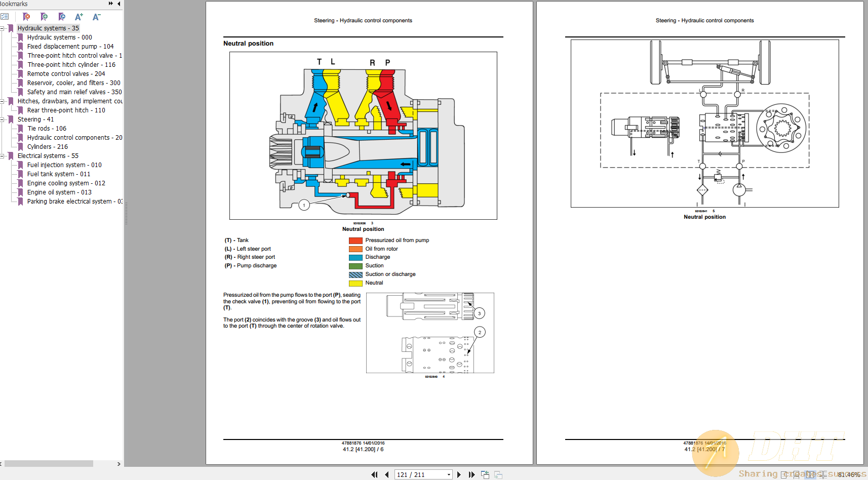
Task: Jump to Fuel injection system - 010
Action: point(64,165)
